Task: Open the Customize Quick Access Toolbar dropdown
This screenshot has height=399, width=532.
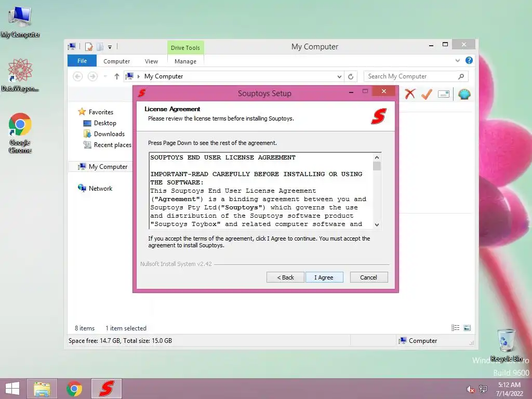Action: pyautogui.click(x=110, y=47)
